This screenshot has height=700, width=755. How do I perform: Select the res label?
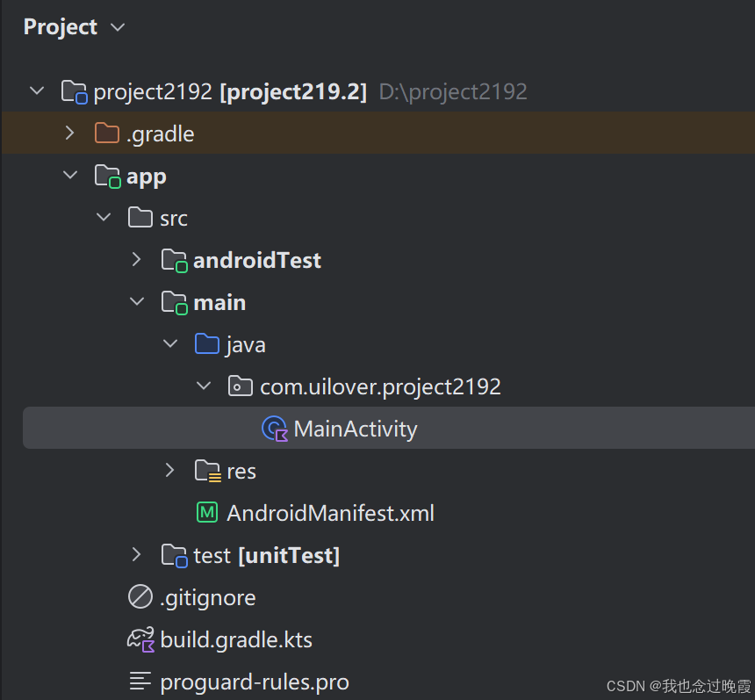coord(241,471)
